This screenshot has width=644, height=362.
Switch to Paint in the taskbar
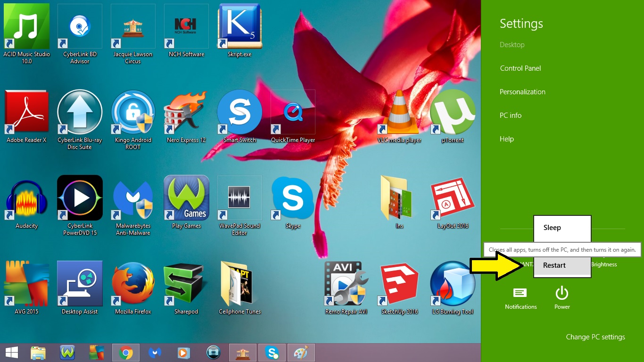click(x=301, y=353)
